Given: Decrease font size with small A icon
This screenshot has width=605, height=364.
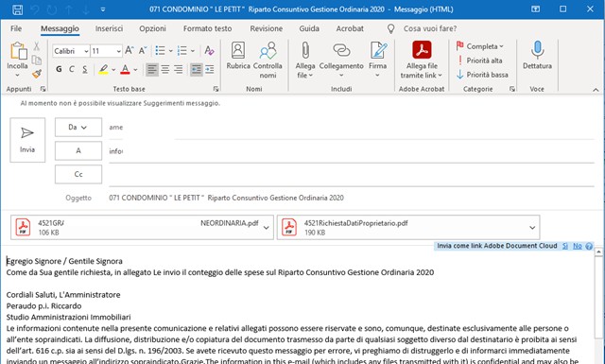Looking at the screenshot, I should tap(143, 50).
